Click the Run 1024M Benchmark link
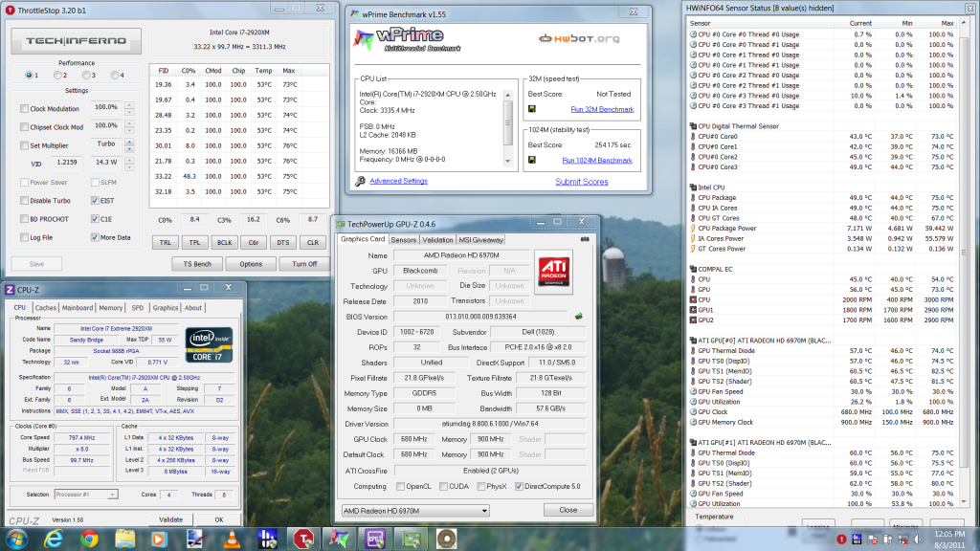The width and height of the screenshot is (980, 551). click(x=597, y=161)
